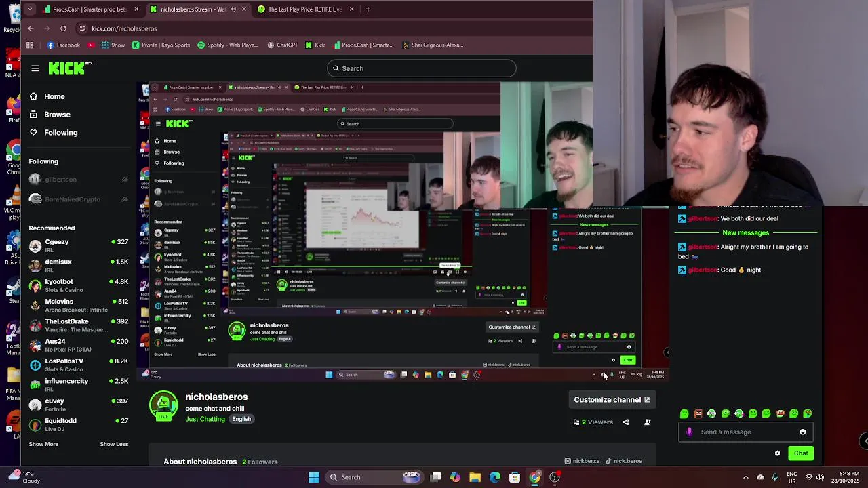This screenshot has width=868, height=488.
Task: Click the purple microphone icon in chat input
Action: 690,432
